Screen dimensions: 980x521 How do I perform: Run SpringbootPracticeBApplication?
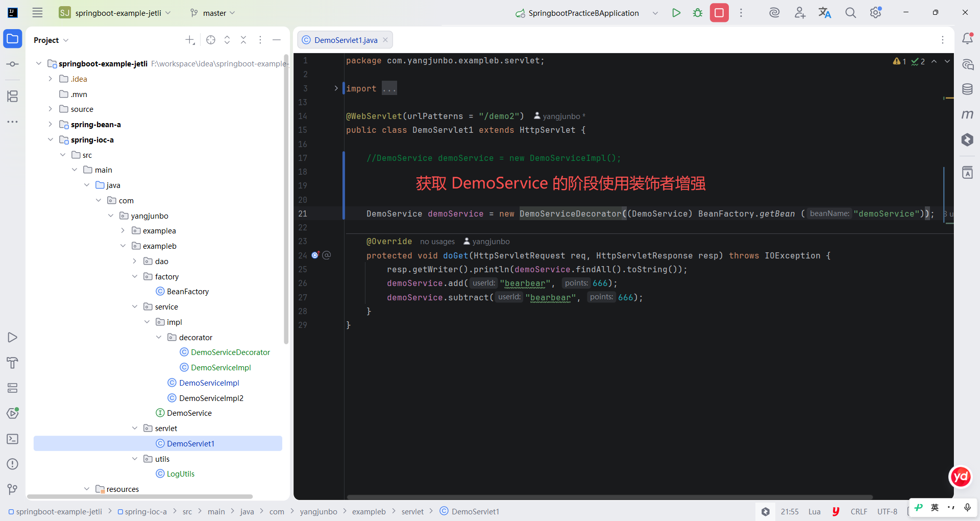pos(676,13)
